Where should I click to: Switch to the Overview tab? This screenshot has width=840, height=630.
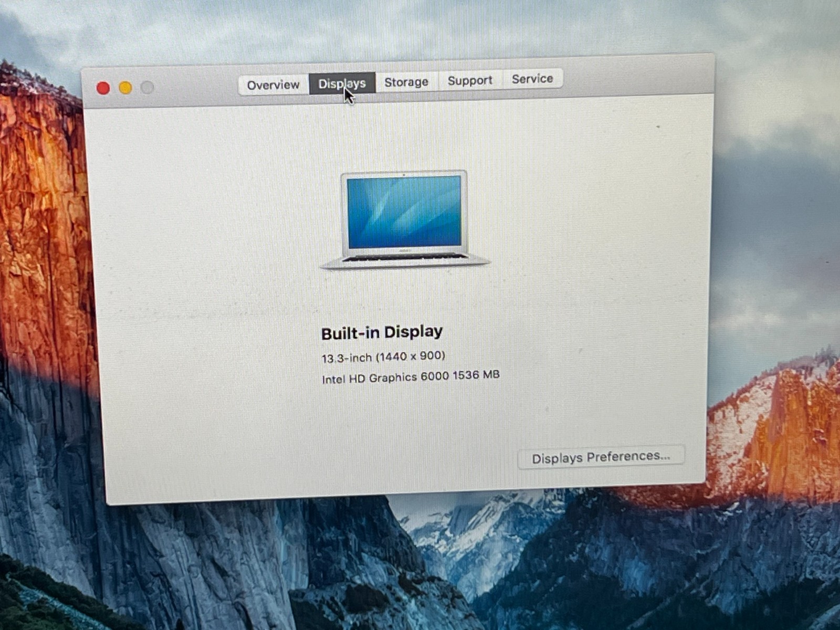(x=273, y=85)
